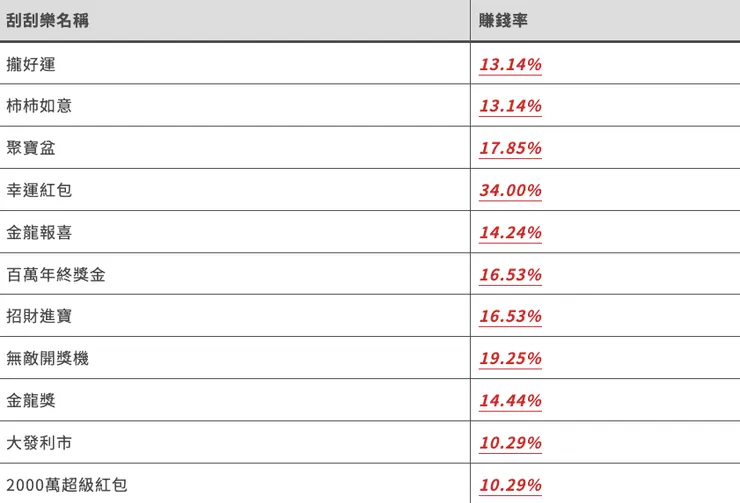
Task: Open the 招財進寶 win rate link
Action: pos(510,317)
